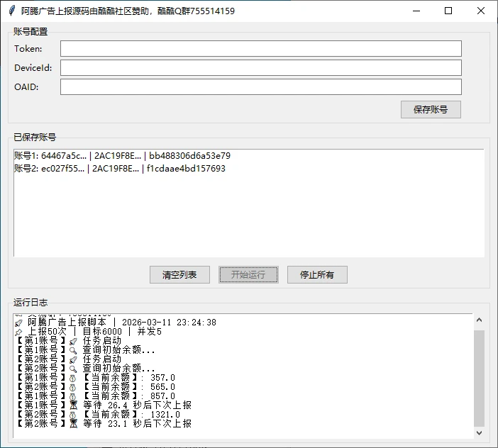This screenshot has height=448, width=498.
Task: Click the 已保存账号 group title
Action: pyautogui.click(x=35, y=137)
